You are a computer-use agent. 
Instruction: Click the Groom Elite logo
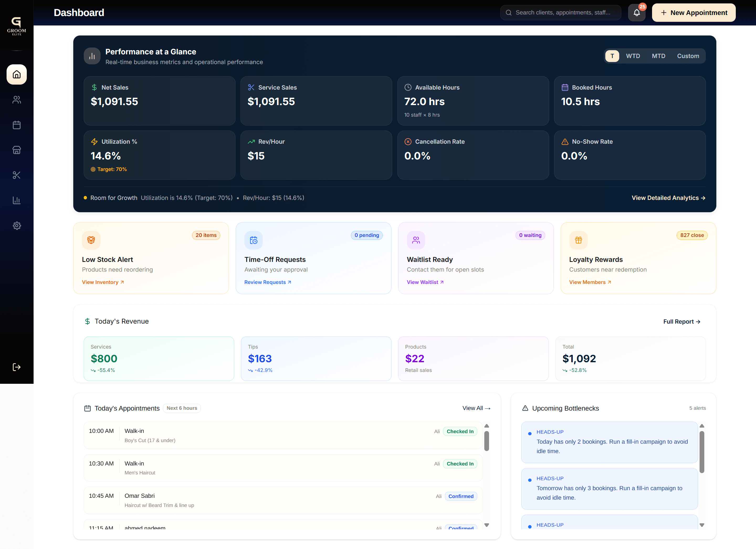point(17,26)
